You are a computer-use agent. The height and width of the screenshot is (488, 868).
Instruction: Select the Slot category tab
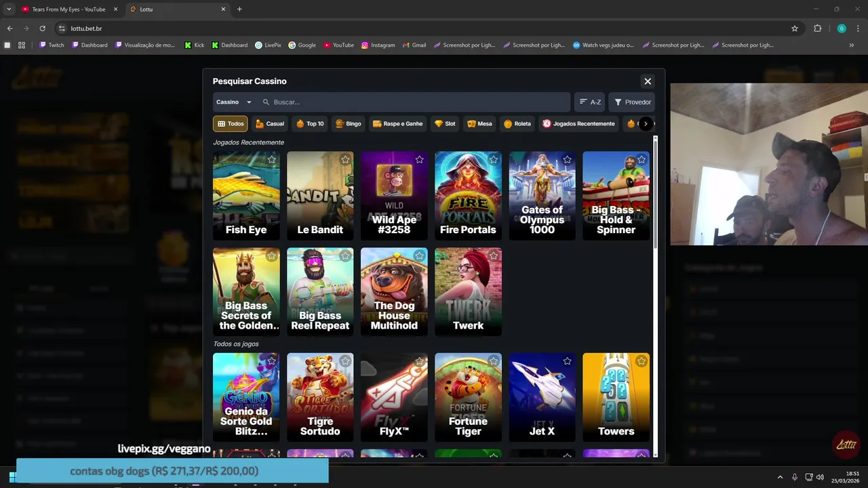click(445, 124)
